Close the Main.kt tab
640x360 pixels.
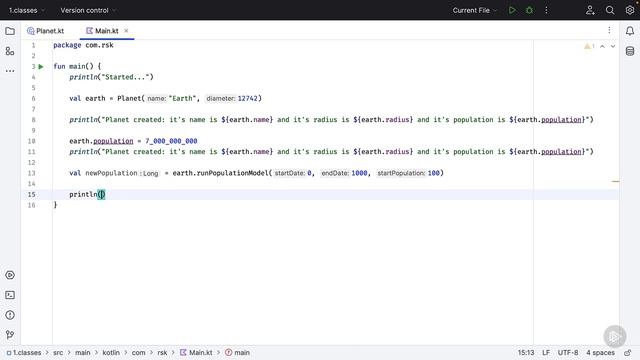click(126, 31)
